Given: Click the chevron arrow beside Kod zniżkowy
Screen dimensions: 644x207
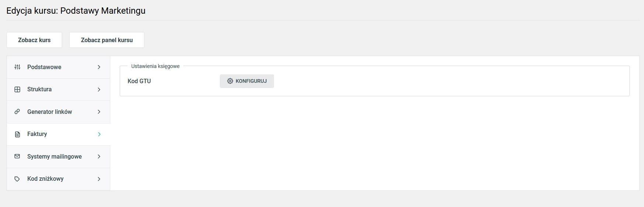Looking at the screenshot, I should [x=99, y=179].
